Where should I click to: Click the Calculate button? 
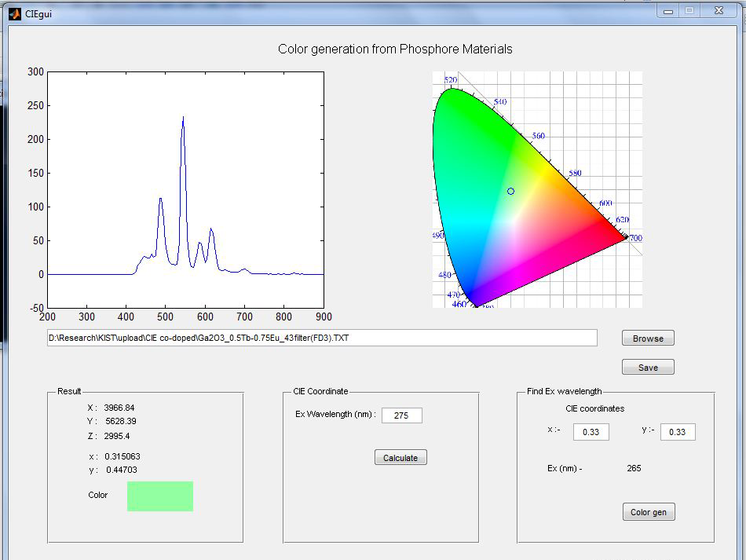coord(400,458)
